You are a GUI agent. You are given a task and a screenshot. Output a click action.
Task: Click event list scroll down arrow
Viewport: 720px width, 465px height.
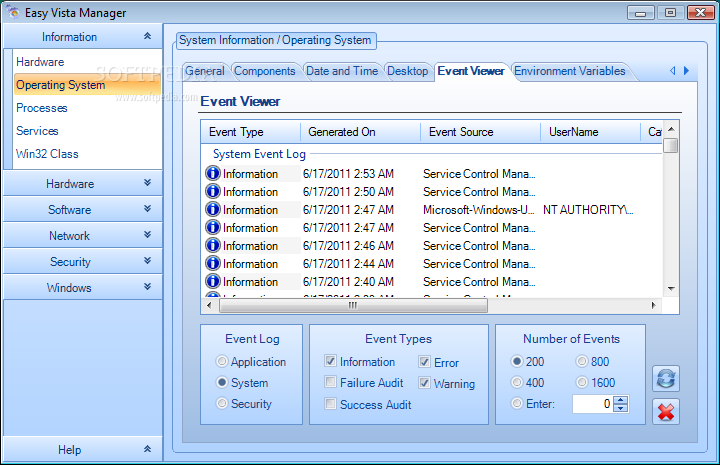[x=671, y=289]
